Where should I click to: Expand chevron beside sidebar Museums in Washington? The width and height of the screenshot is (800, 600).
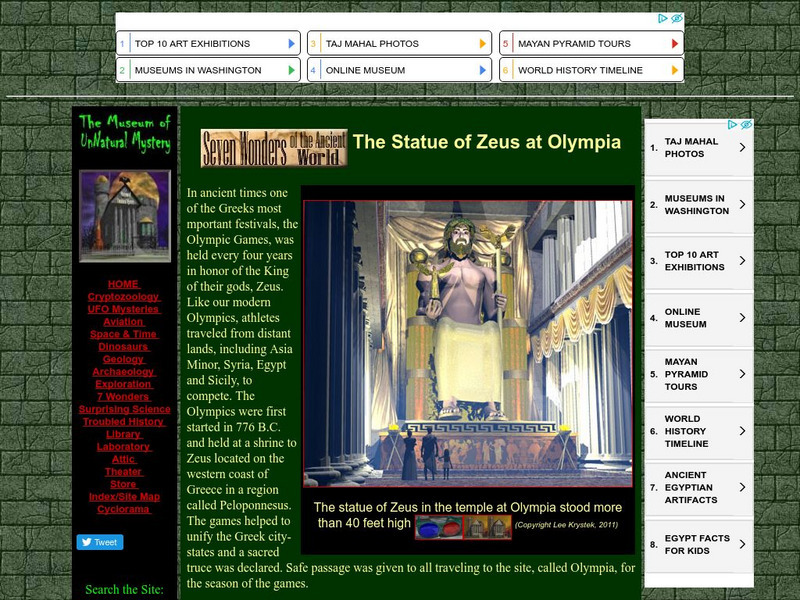pos(742,204)
